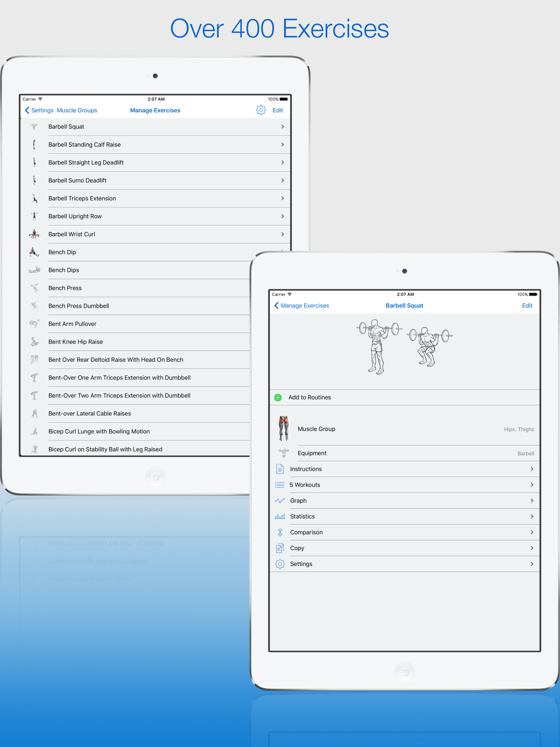Tap the Barbell Standing Calf Raise icon
Screen dimensions: 560x747
34,145
